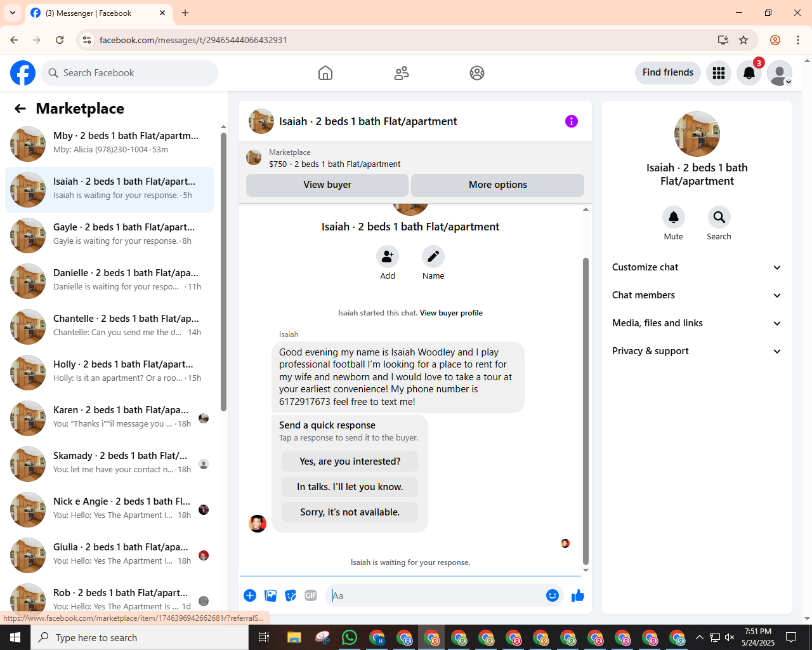812x650 pixels.
Task: Choose a GIF icon
Action: [x=311, y=595]
